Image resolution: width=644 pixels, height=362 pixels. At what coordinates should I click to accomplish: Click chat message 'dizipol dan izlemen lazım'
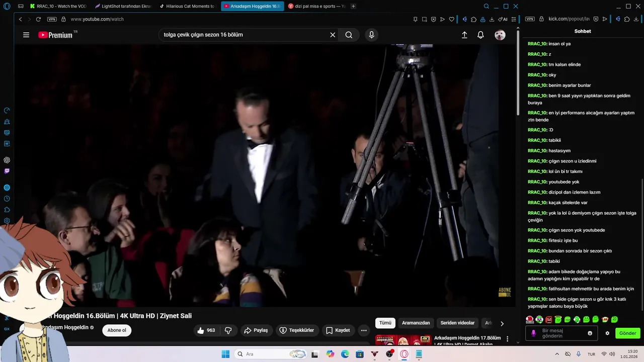coord(574,192)
